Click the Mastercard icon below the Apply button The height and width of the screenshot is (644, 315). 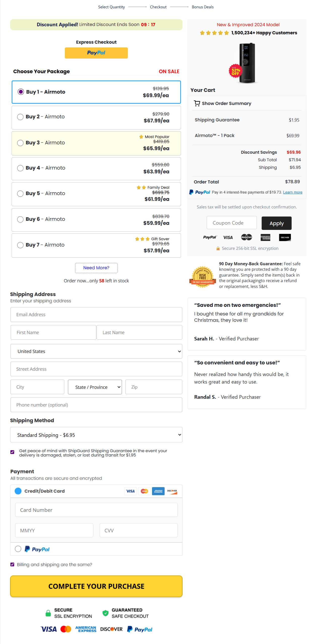(246, 237)
